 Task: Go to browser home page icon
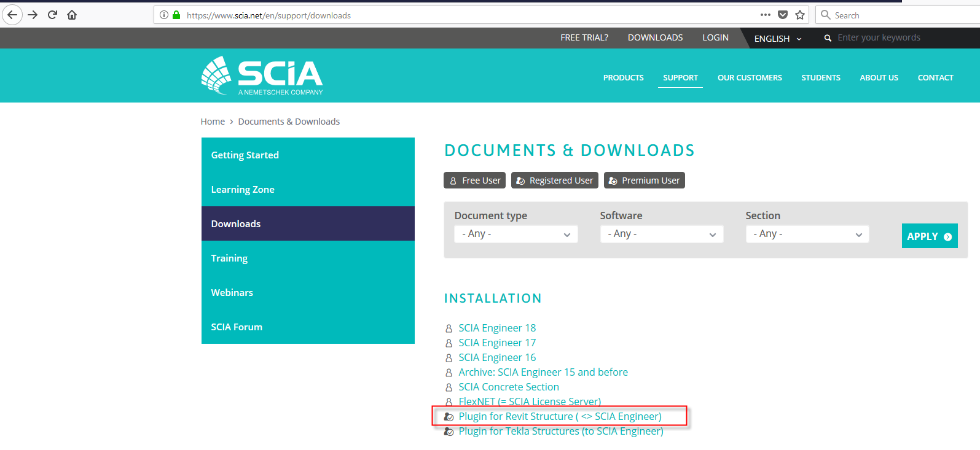point(72,15)
